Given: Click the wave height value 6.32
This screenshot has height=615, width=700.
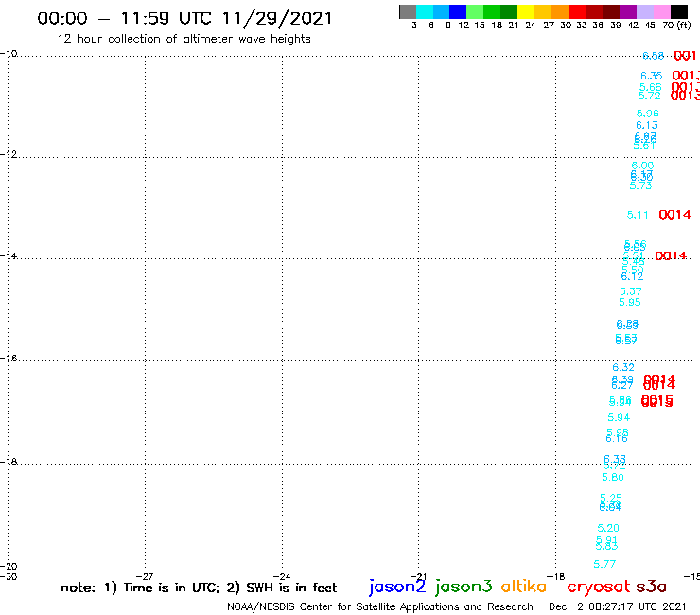Looking at the screenshot, I should pos(623,367).
